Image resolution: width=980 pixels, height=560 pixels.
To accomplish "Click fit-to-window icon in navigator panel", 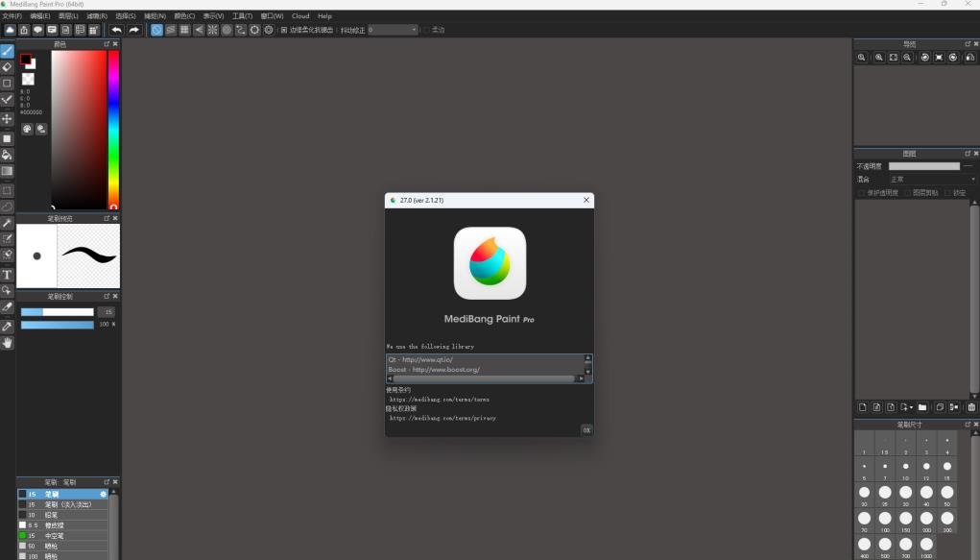I will (x=893, y=58).
